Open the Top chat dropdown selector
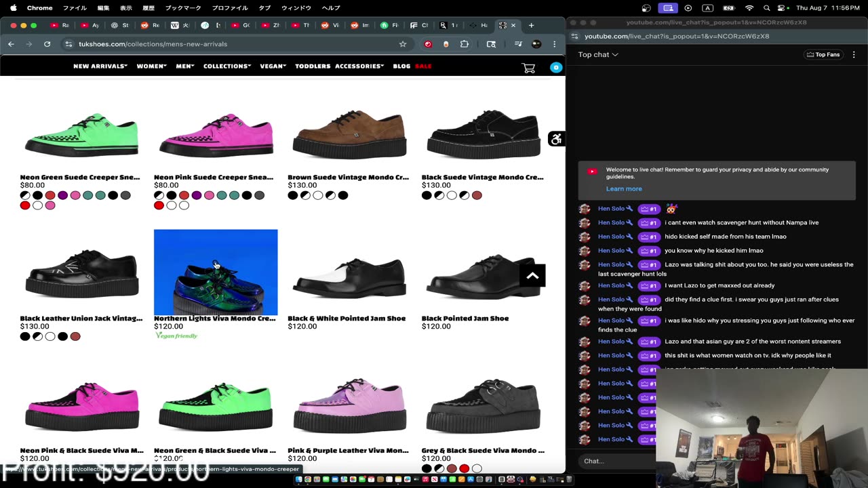This screenshot has height=488, width=868. [598, 54]
